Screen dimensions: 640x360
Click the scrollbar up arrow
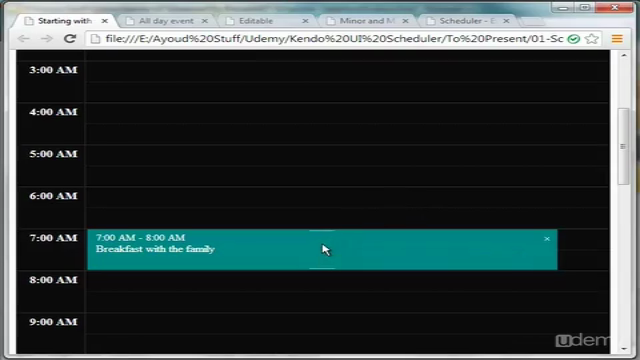pos(624,55)
